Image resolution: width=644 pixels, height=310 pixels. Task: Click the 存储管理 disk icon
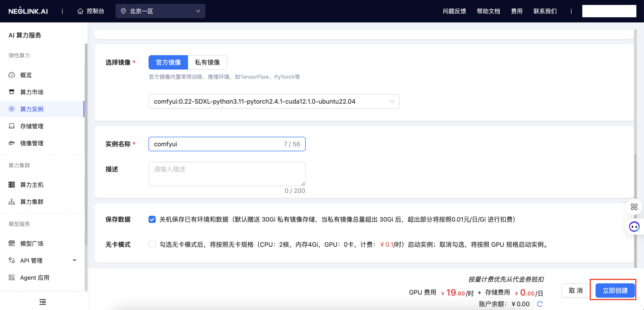point(12,126)
